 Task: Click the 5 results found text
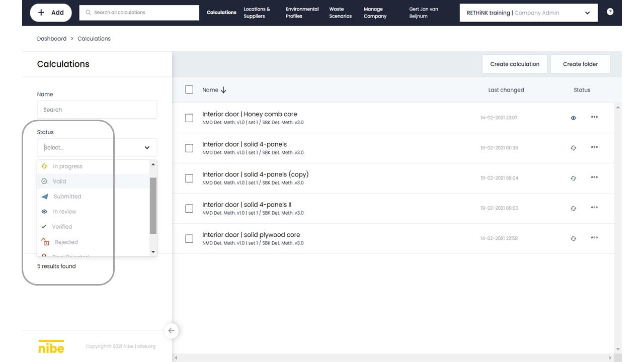coord(56,266)
